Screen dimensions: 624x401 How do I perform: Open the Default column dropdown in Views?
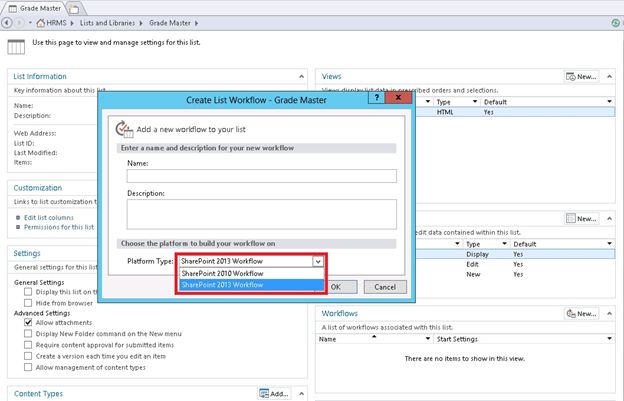tap(609, 102)
